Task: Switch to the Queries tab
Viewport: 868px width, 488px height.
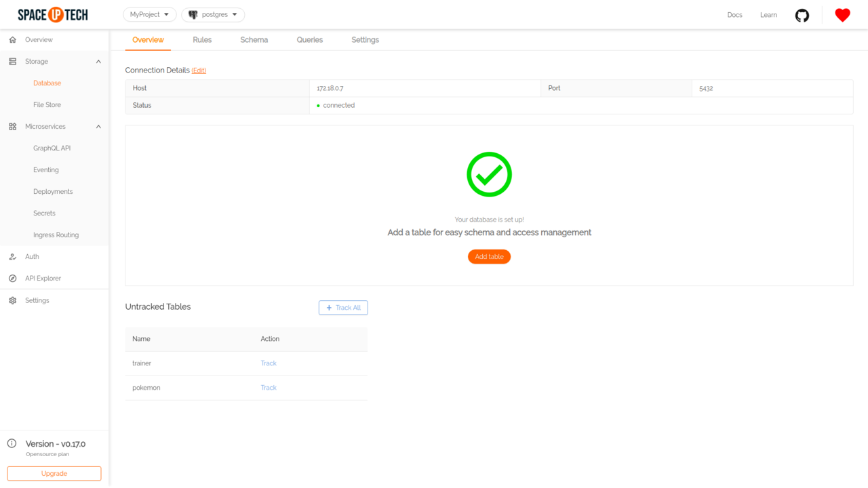Action: (x=309, y=40)
